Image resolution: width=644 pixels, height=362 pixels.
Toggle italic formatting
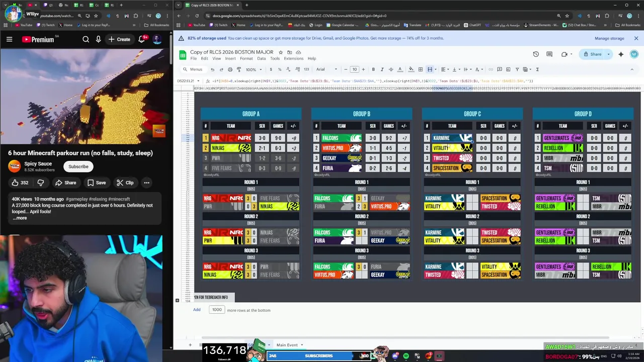point(382,69)
